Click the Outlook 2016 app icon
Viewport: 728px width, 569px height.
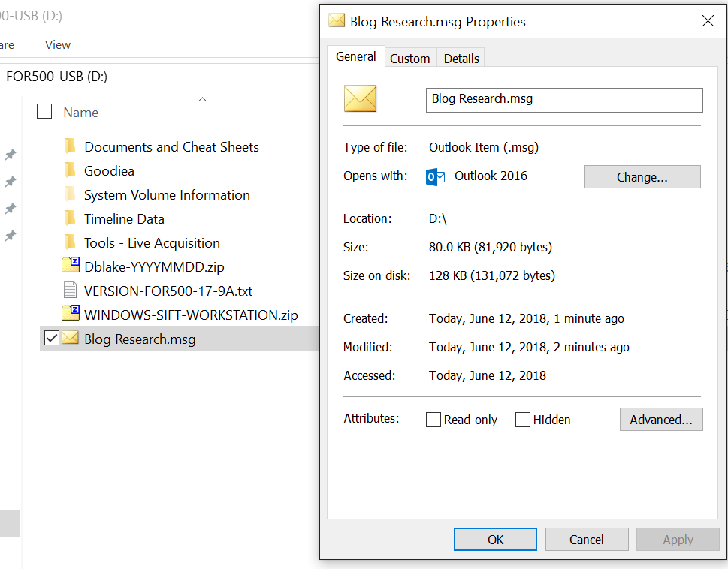(435, 176)
